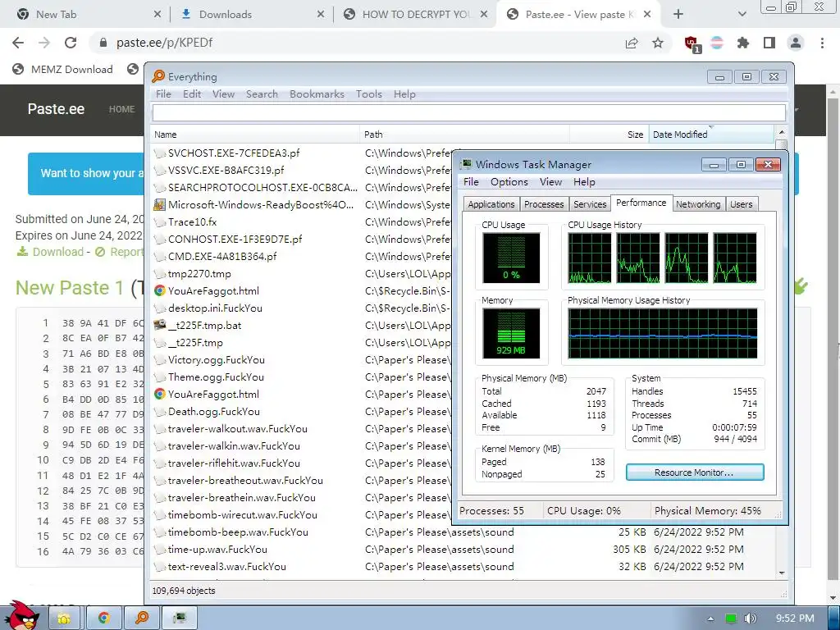Click the CPU Usage meter in Task Manager
The image size is (840, 630).
pos(511,258)
